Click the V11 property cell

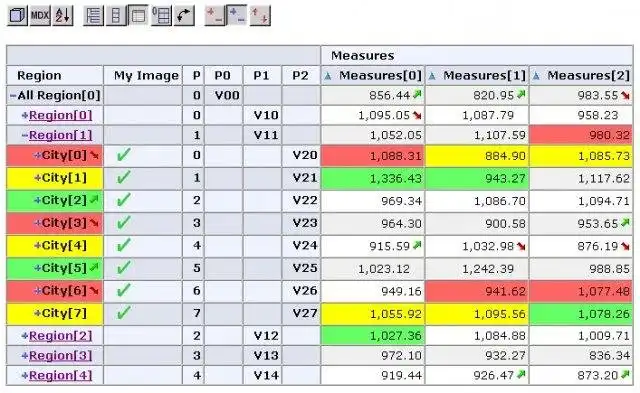tap(262, 135)
